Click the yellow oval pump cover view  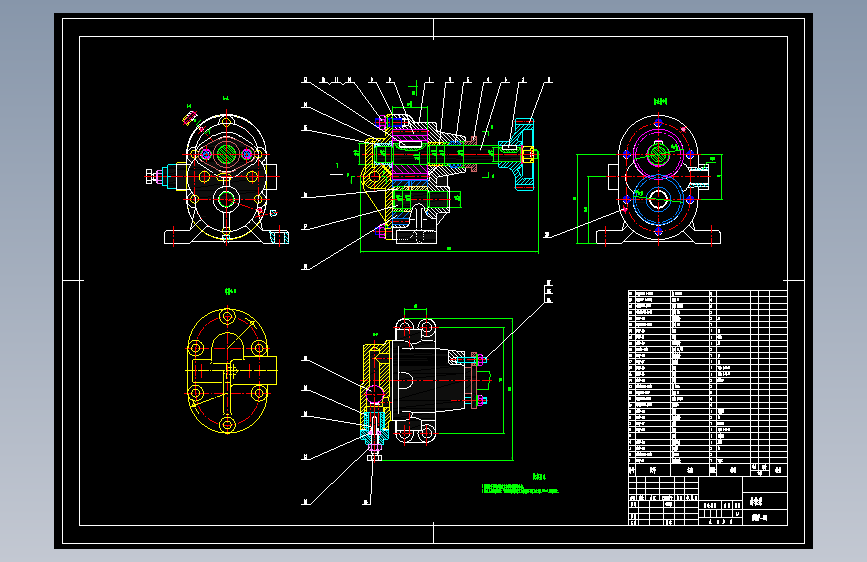coord(231,371)
